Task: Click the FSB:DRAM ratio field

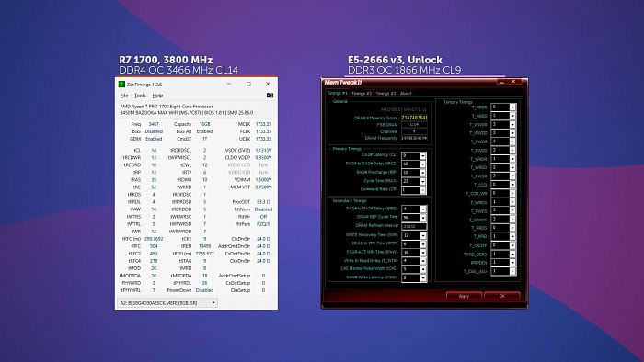Action: 414,125
